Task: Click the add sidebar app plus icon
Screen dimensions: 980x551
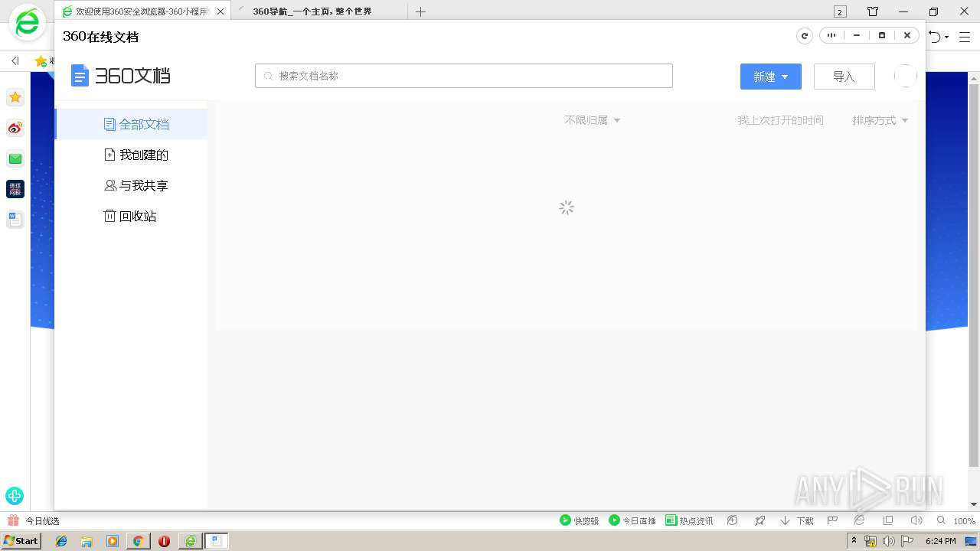Action: click(15, 495)
